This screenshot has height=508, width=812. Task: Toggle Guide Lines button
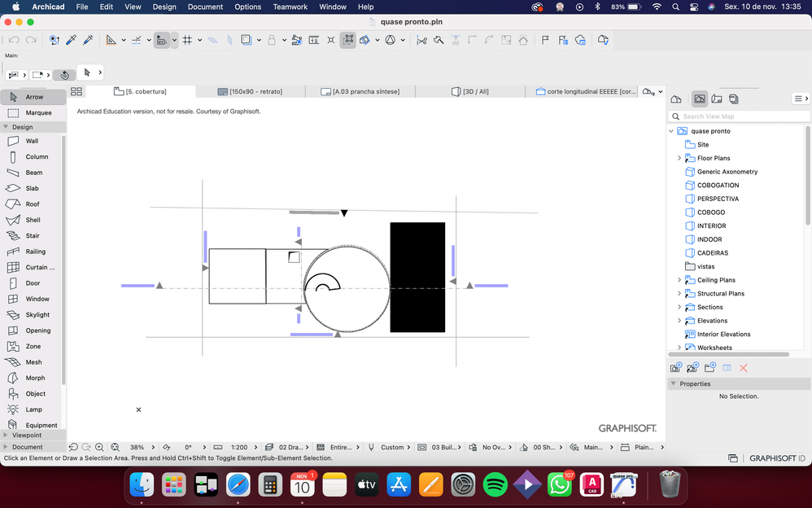(111, 40)
